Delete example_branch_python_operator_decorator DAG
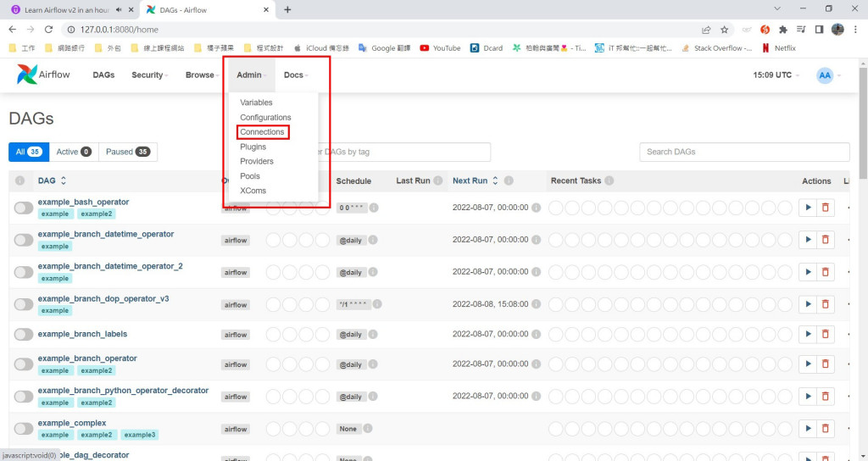This screenshot has height=461, width=868. click(826, 396)
